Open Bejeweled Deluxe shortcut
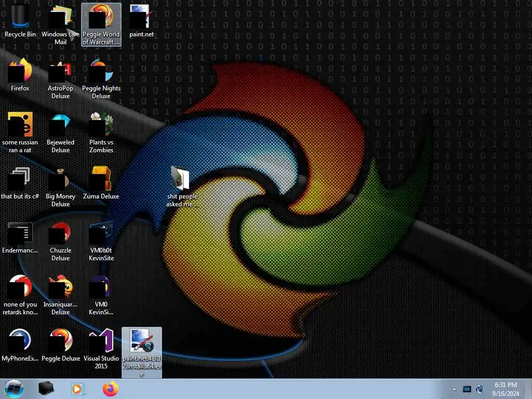532x399 pixels. point(60,132)
